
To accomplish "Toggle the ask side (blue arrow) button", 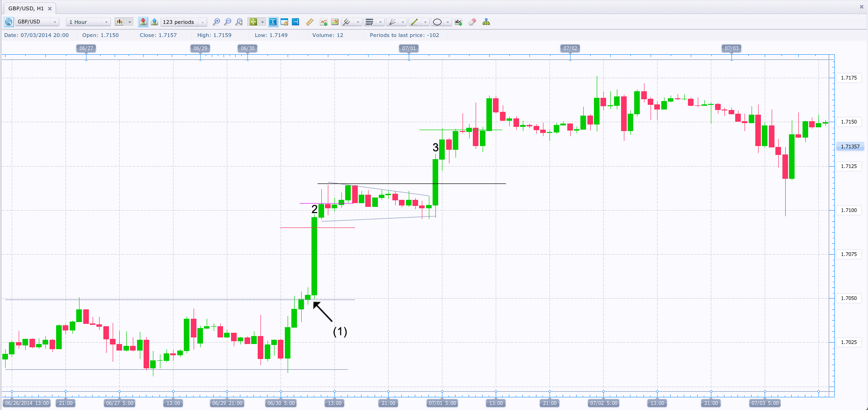I will 154,22.
